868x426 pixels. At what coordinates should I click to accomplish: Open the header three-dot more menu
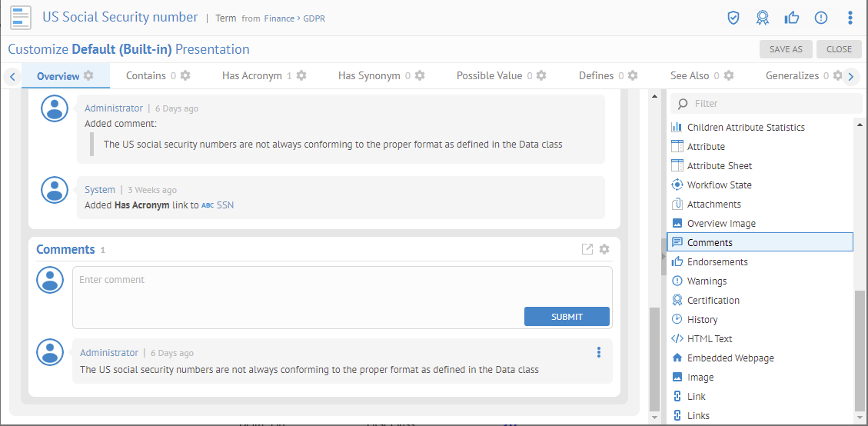(x=850, y=18)
